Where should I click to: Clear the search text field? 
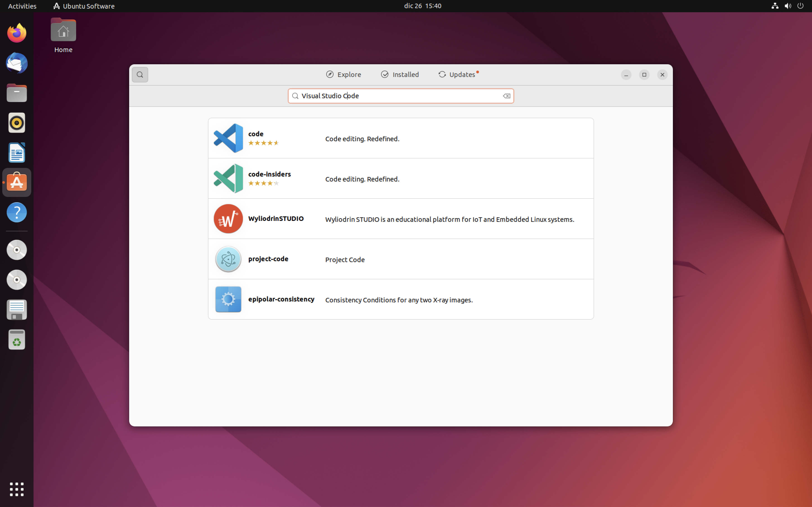click(x=506, y=96)
